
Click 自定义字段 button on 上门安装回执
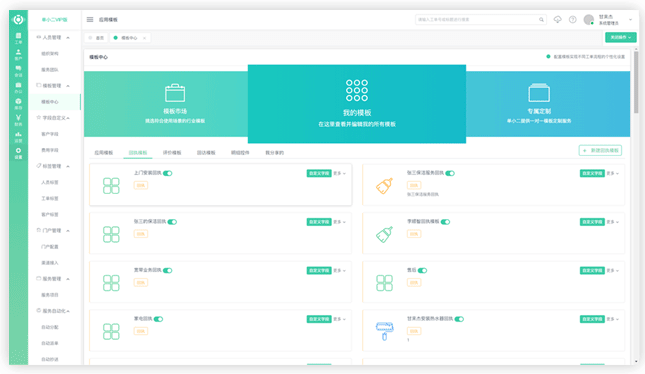[x=319, y=173]
